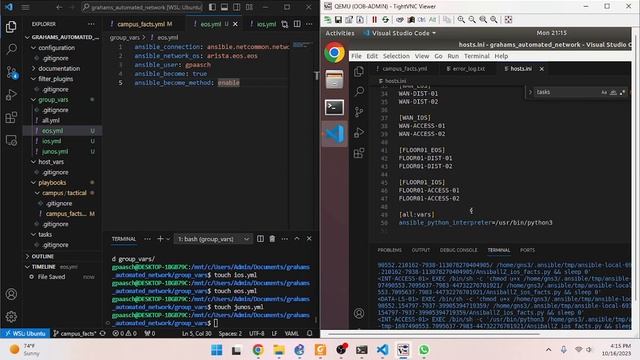640x360 pixels.
Task: Add new terminal with plus icon
Action: coord(160,239)
